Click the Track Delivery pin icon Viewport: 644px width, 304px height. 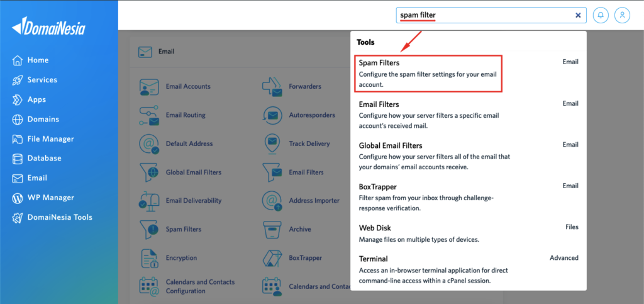pos(272,144)
